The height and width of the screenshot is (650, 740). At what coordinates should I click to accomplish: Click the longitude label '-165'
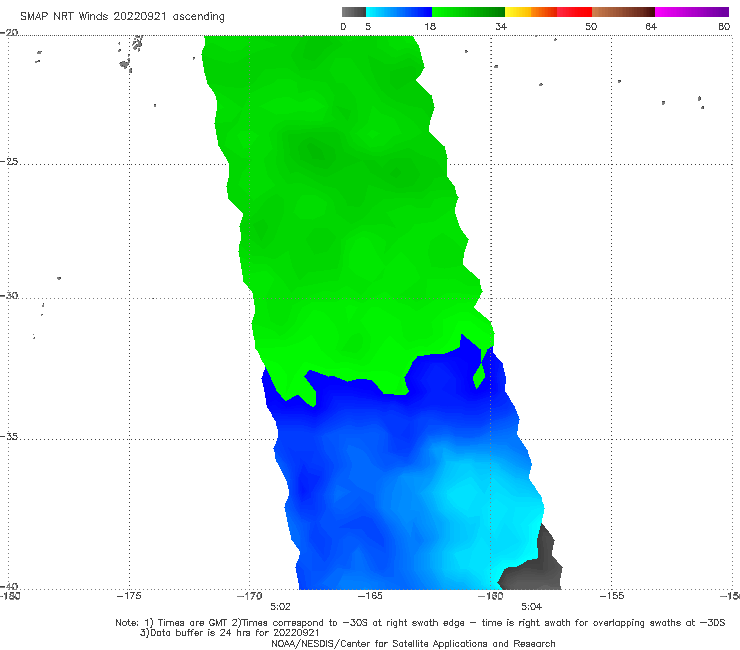tap(370, 596)
